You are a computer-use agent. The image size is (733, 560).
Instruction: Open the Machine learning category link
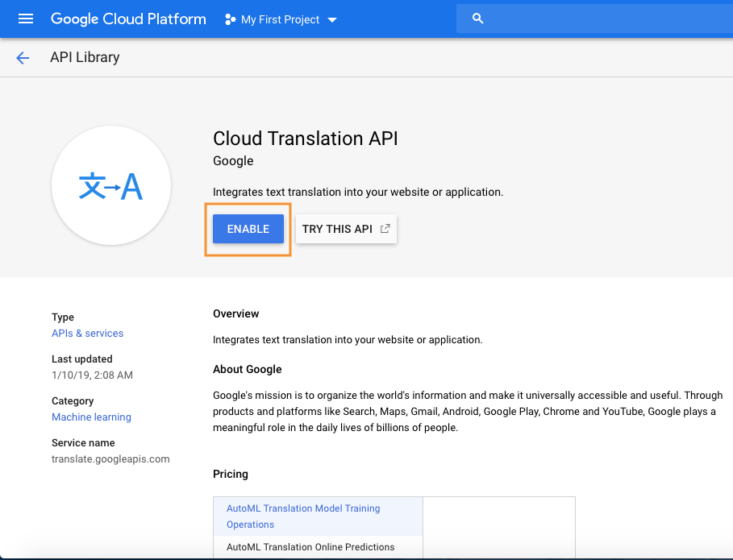pyautogui.click(x=91, y=417)
